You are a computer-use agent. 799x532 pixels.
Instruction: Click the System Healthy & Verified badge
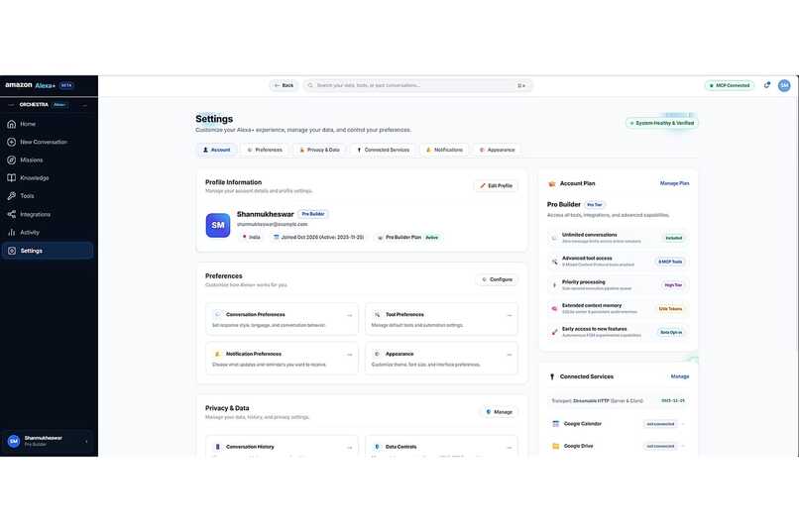coord(662,123)
